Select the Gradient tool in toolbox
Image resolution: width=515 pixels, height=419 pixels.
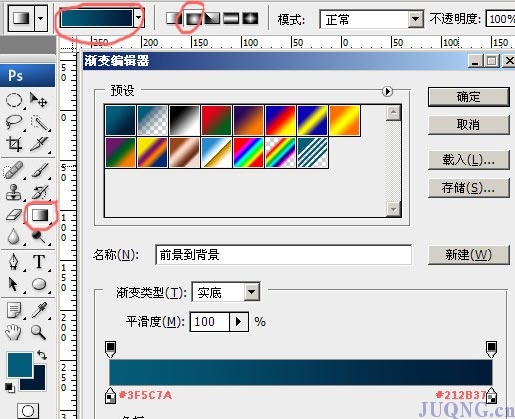[40, 215]
